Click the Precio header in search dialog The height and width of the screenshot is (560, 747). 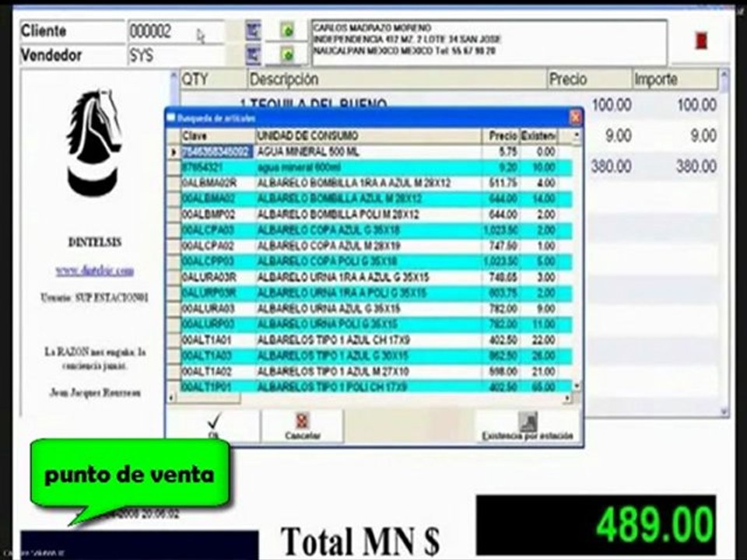click(x=500, y=136)
